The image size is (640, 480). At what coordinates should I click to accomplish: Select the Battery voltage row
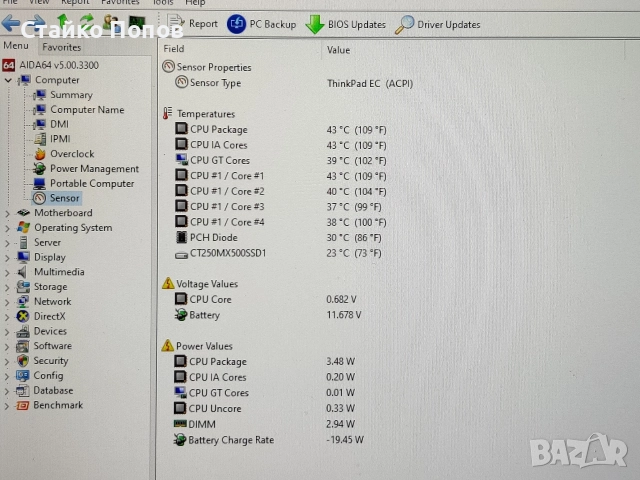(268, 315)
